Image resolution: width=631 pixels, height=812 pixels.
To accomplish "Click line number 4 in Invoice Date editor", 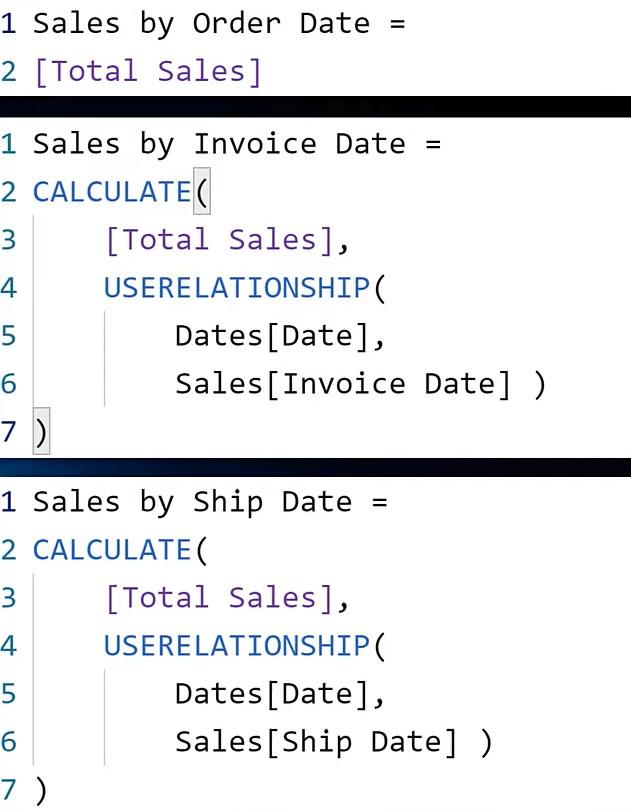I will click(x=9, y=287).
